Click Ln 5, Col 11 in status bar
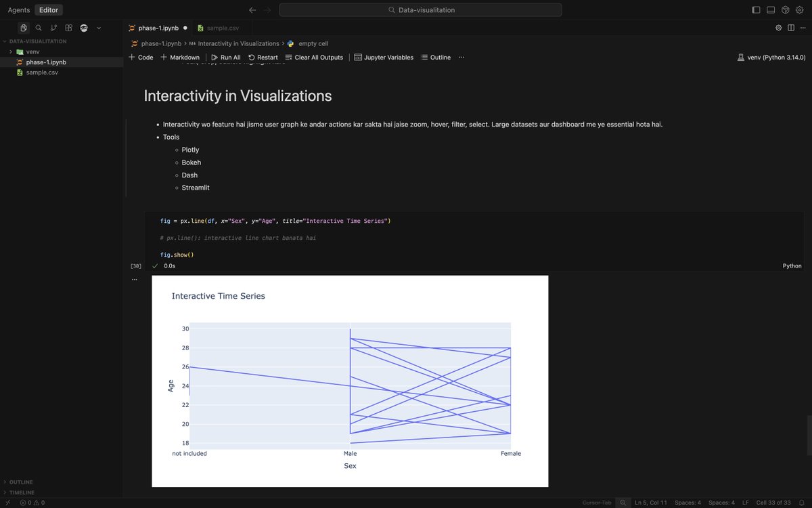 click(650, 503)
